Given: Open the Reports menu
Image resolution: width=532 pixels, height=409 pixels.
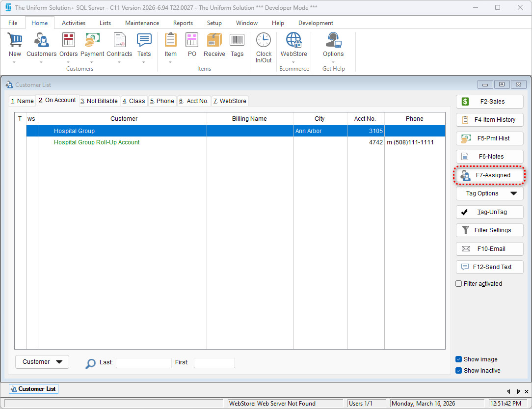Looking at the screenshot, I should pos(183,23).
